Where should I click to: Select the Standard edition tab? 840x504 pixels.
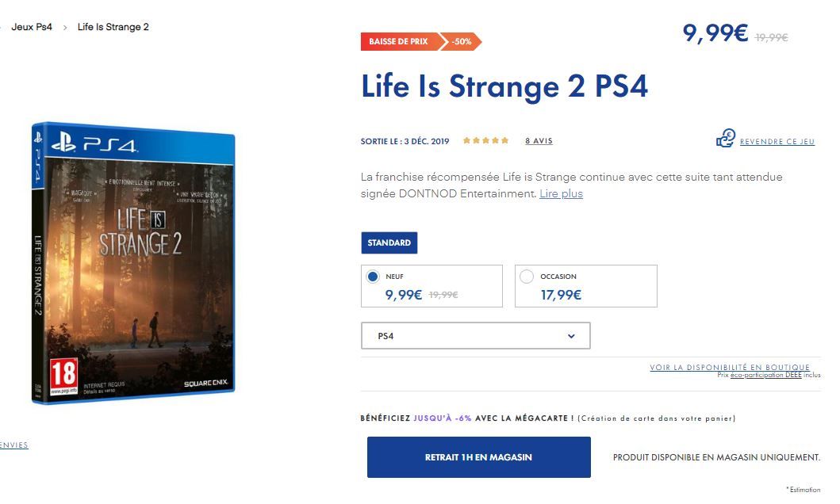tap(389, 243)
